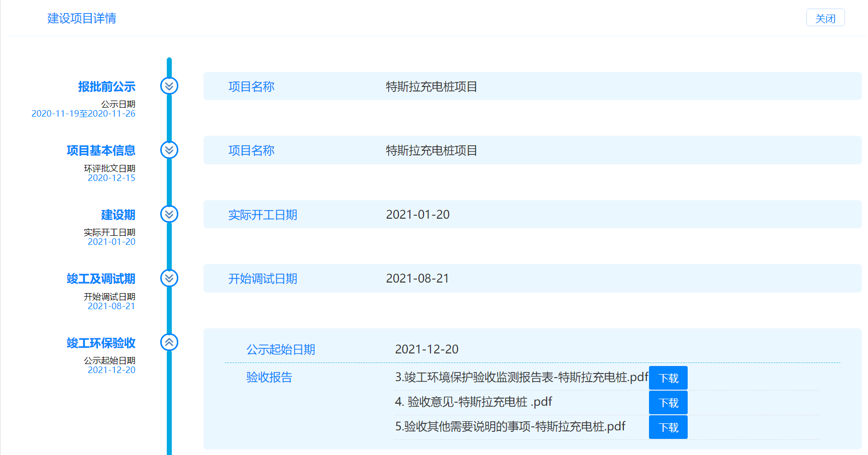Screen dimensions: 868x455
Task: Expand the 报批前公示 chevron icon
Action: 169,86
